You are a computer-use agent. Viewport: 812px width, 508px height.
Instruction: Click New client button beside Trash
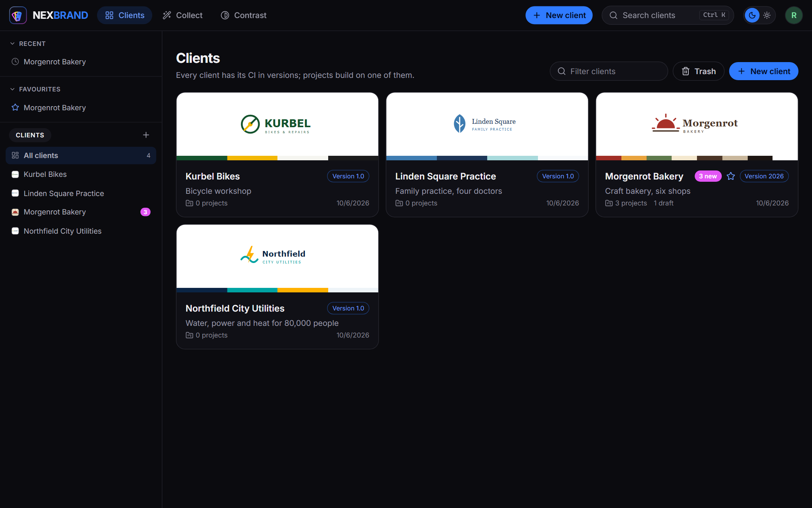pyautogui.click(x=764, y=71)
